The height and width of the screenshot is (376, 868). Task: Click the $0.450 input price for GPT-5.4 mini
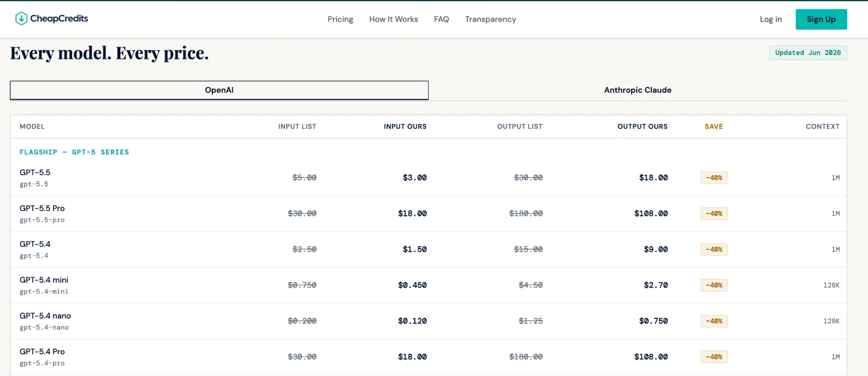click(x=412, y=285)
